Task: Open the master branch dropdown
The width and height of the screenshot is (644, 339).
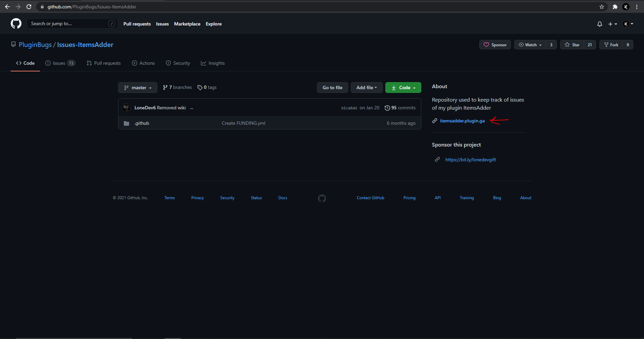Action: click(138, 88)
